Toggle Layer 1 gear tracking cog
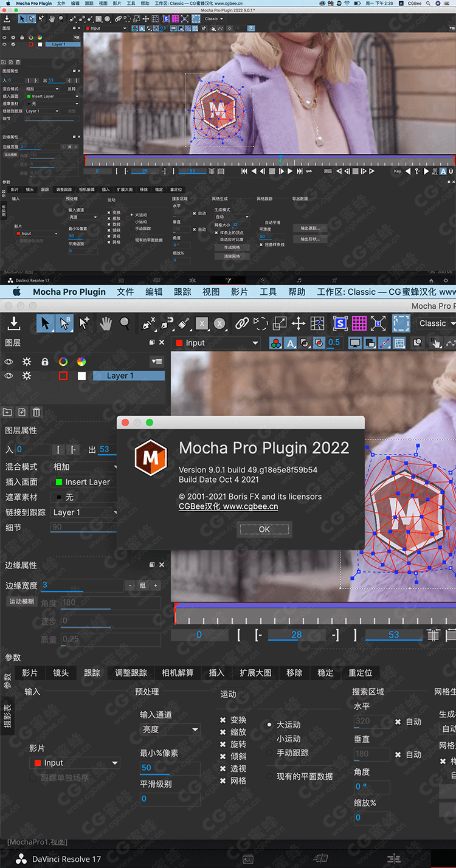 tap(27, 376)
